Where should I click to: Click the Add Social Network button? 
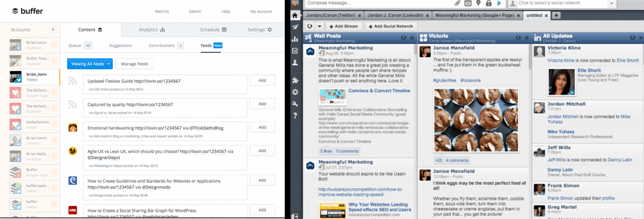[392, 26]
